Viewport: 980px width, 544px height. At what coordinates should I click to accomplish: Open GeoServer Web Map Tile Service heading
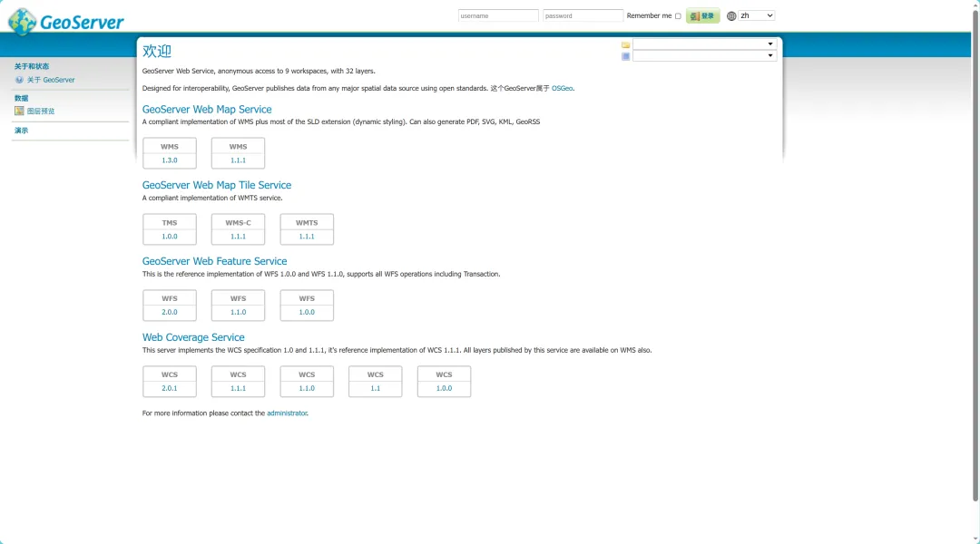216,185
